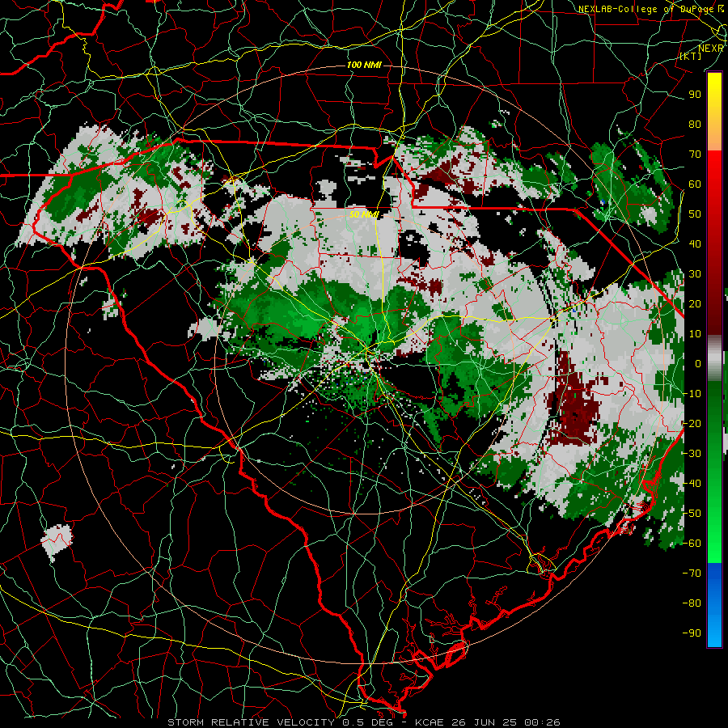Click the legend value 70 on the scale
The image size is (728, 728).
point(695,154)
